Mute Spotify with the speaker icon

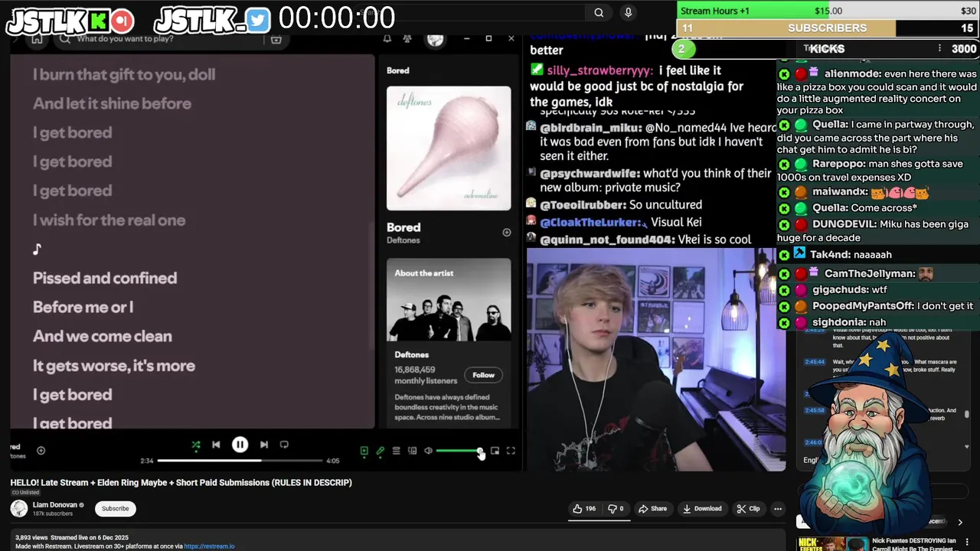pyautogui.click(x=428, y=452)
